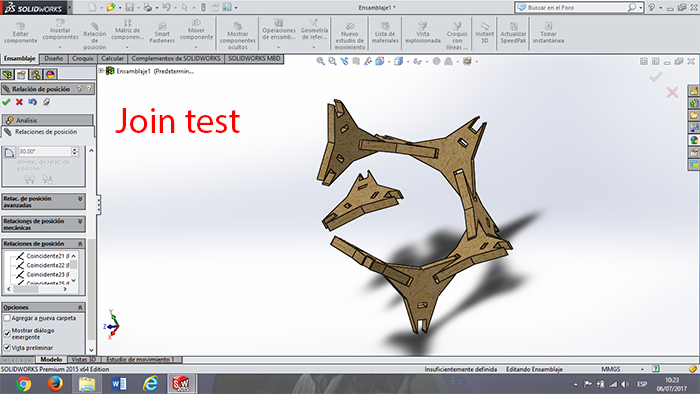Open Matriz de componentes dropdown arrow

coord(127,46)
